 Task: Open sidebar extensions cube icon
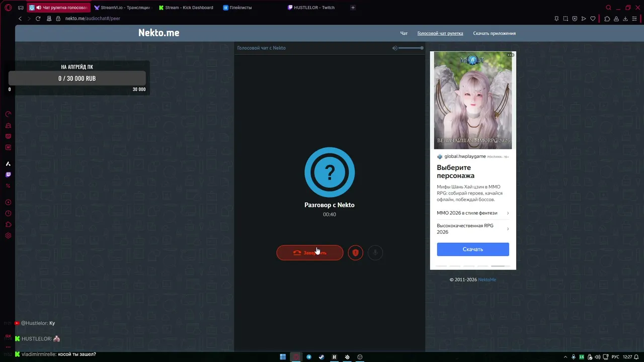[x=8, y=224]
